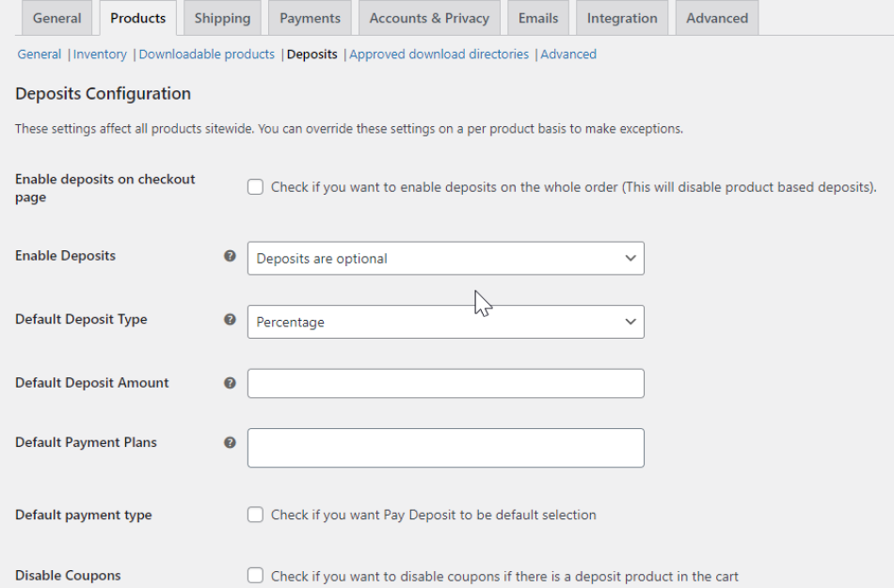Click inside the Default Payment Plans field
Viewport: 894px width, 588px height.
[445, 447]
